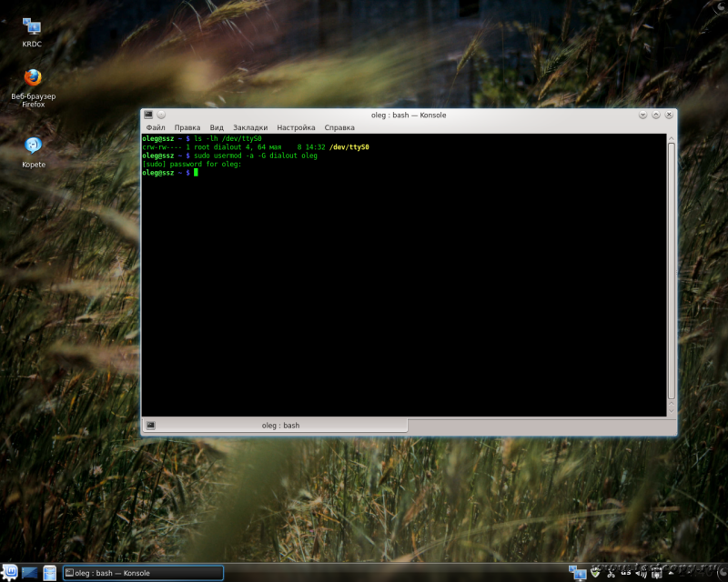The height and width of the screenshot is (582, 728).
Task: Switch to Konsole via taskbar button
Action: tap(142, 573)
